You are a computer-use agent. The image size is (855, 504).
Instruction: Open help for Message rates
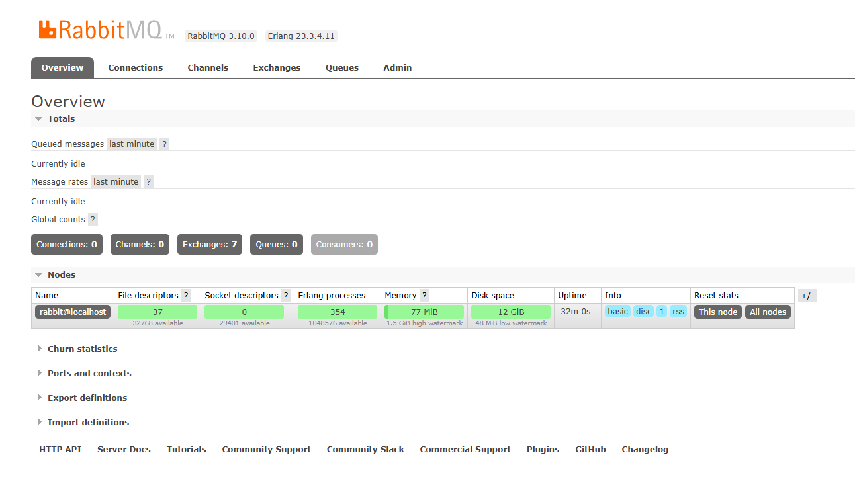pos(148,181)
